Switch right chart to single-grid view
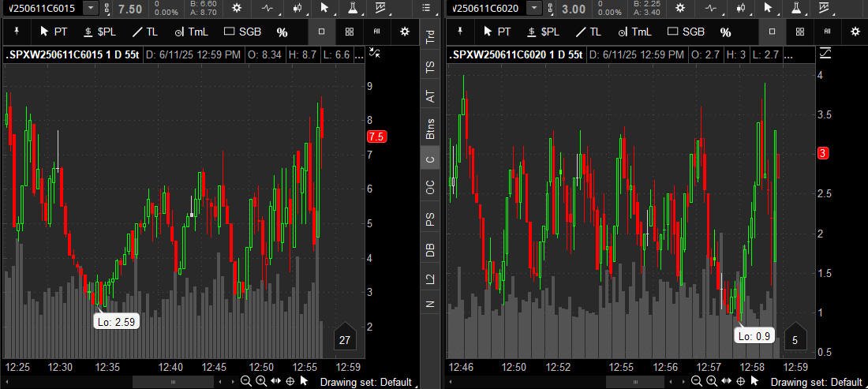This screenshot has width=868, height=389. [772, 32]
